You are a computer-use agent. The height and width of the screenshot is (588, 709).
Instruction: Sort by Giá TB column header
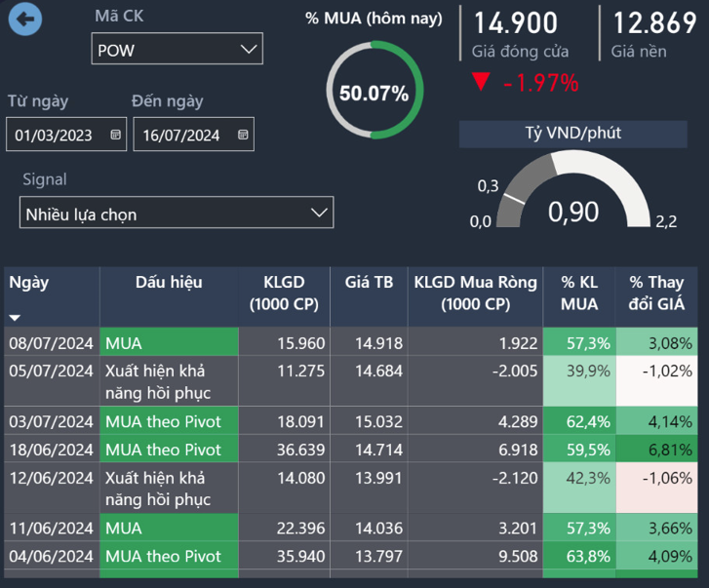click(369, 283)
